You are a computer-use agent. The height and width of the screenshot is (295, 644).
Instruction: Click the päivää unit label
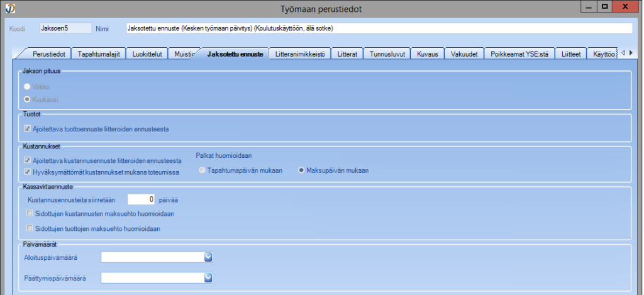click(x=169, y=200)
